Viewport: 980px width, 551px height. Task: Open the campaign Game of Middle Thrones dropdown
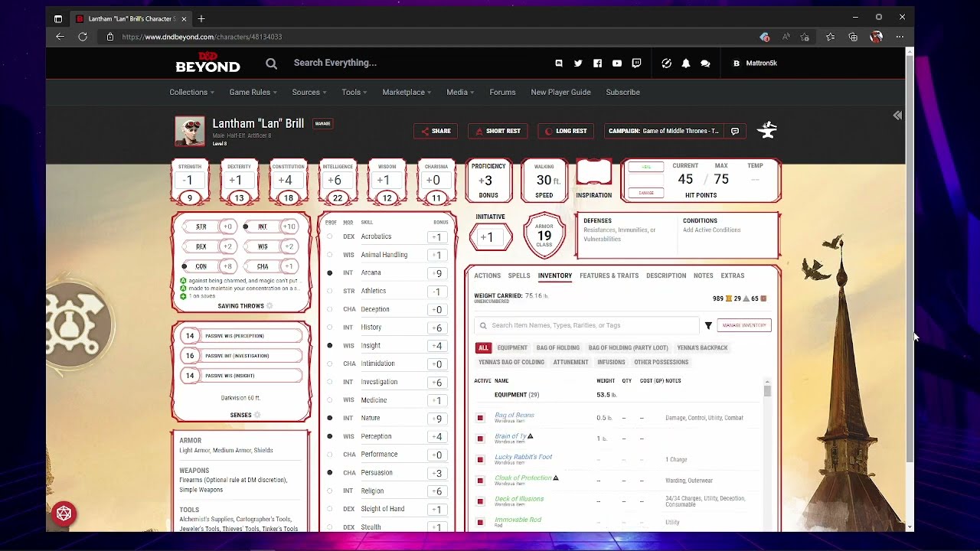tap(665, 131)
